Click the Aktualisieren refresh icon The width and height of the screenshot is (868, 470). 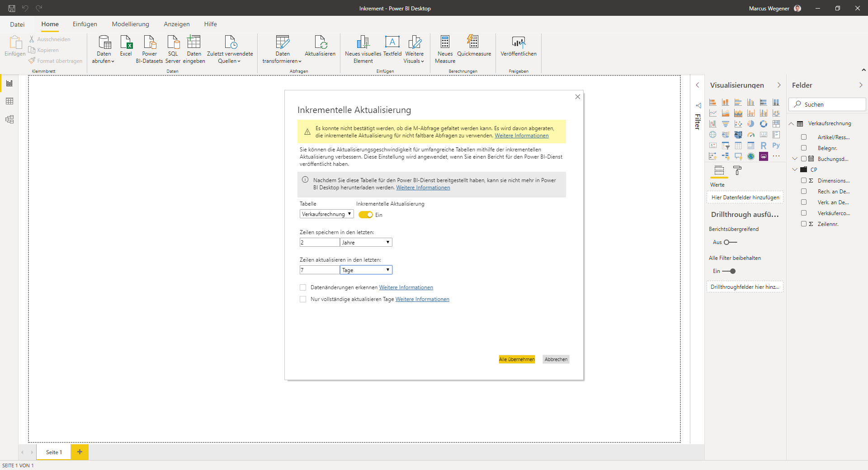point(320,42)
